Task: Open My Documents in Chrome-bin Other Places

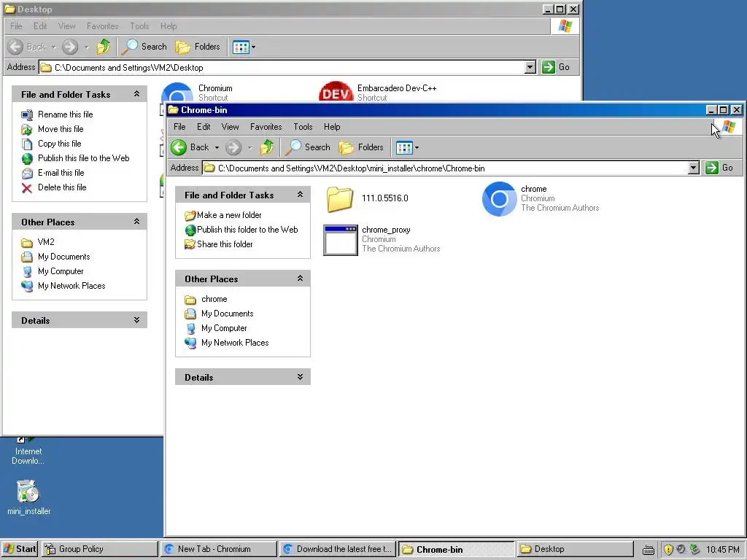Action: (228, 314)
